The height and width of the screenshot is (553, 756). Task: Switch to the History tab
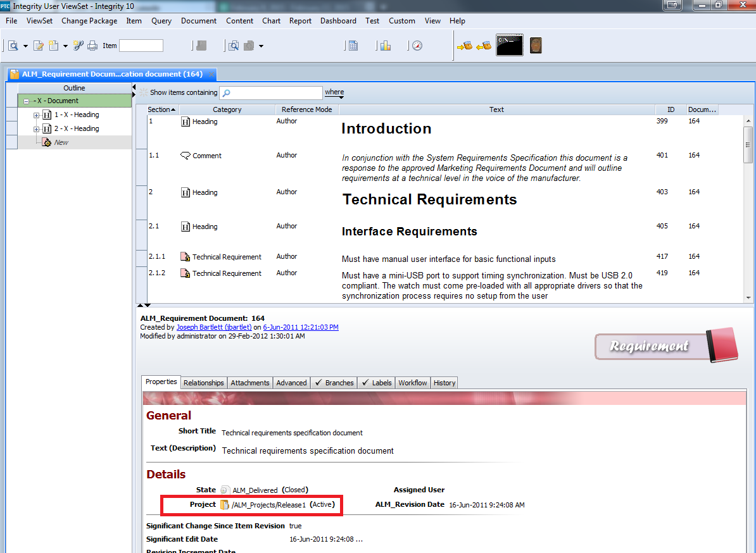444,383
